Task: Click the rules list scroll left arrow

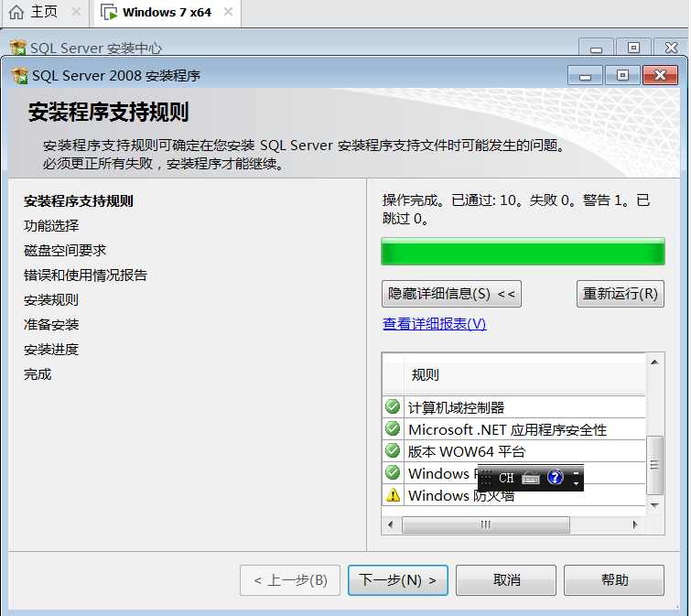Action: click(391, 524)
